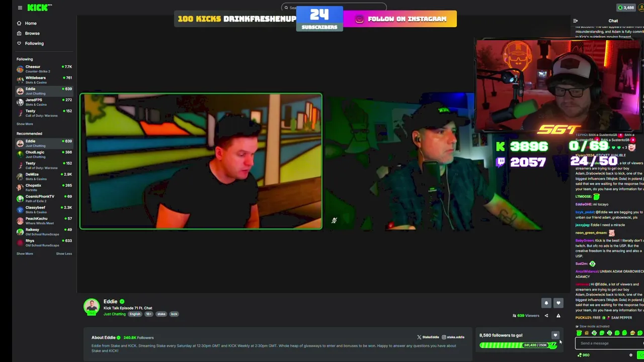This screenshot has height=362, width=644.
Task: Go to the Home page
Action: click(x=31, y=23)
